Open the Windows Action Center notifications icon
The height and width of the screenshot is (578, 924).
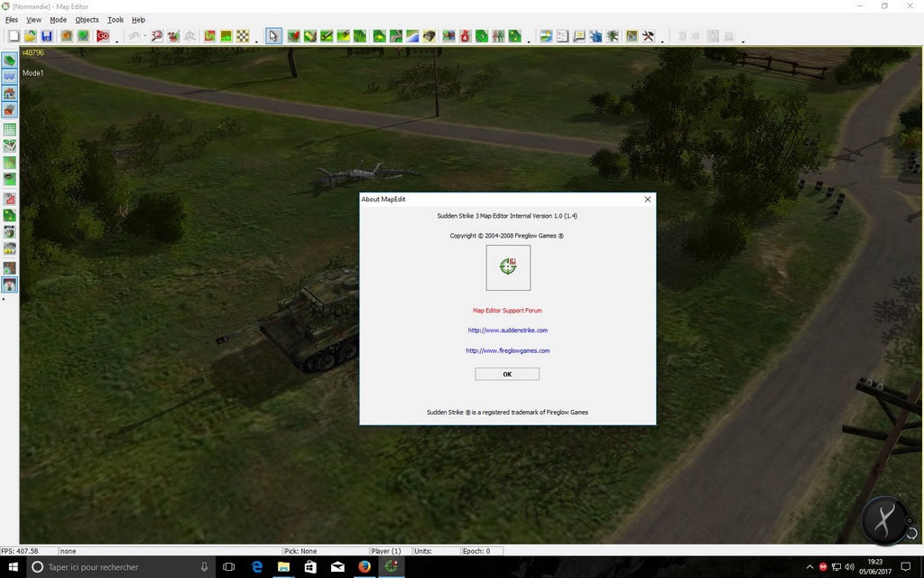pyautogui.click(x=906, y=567)
